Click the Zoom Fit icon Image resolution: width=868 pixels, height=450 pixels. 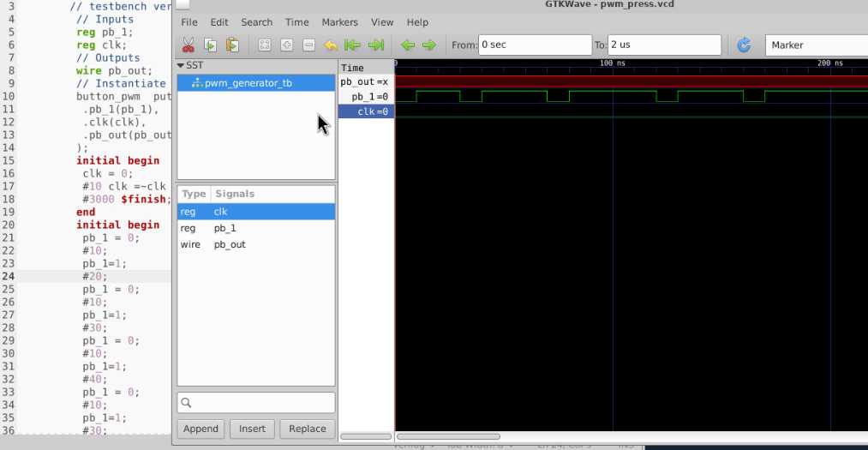265,45
